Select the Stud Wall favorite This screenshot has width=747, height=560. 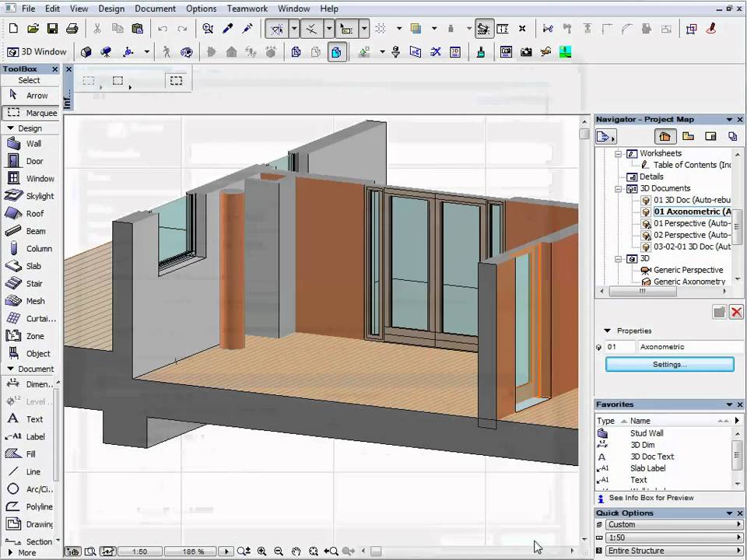pos(646,433)
